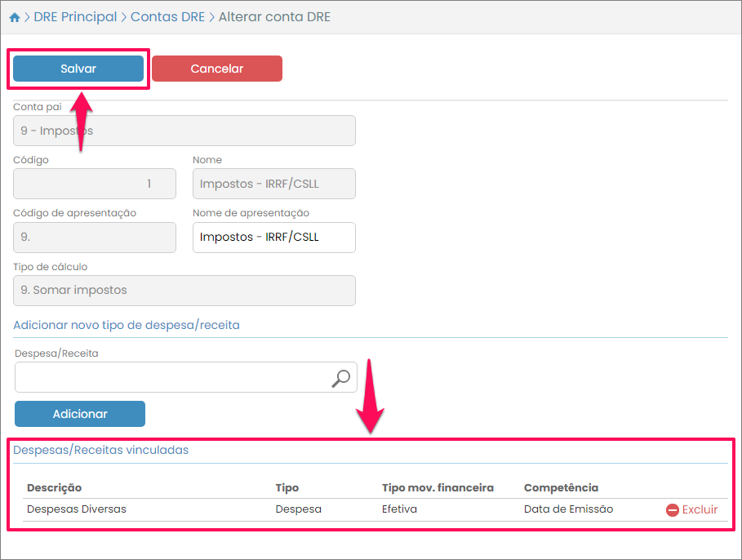
Task: Focus the Despesa/Receita search input
Action: pyautogui.click(x=171, y=378)
